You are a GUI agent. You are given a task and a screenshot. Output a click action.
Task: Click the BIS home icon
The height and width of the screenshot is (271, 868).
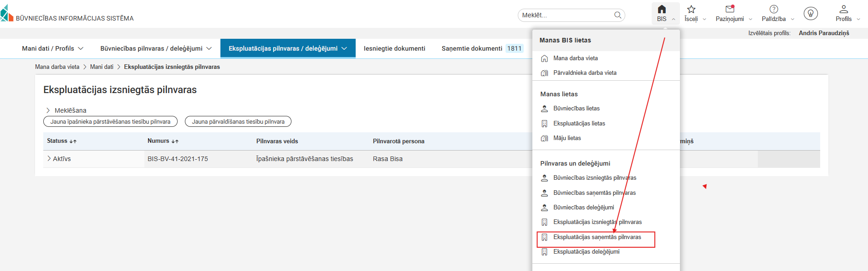tap(662, 10)
